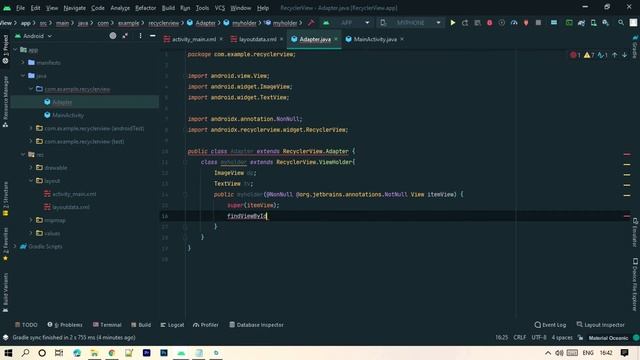Open the Build Variants tool window
This screenshot has width=640, height=360.
point(5,292)
